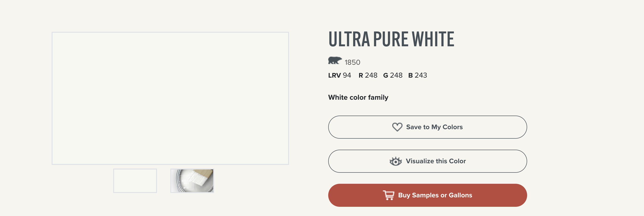644x216 pixels.
Task: Select the plain color swatch thumbnail
Action: (135, 181)
